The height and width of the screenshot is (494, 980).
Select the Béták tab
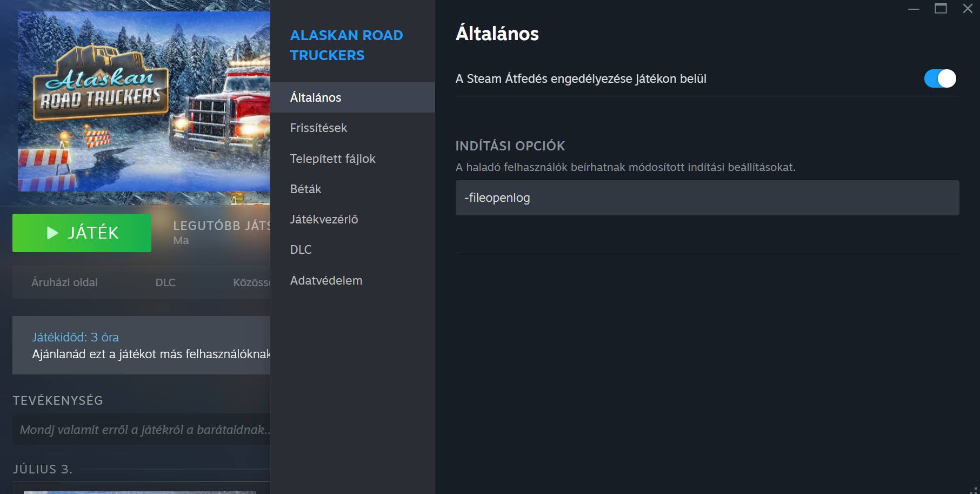click(305, 189)
